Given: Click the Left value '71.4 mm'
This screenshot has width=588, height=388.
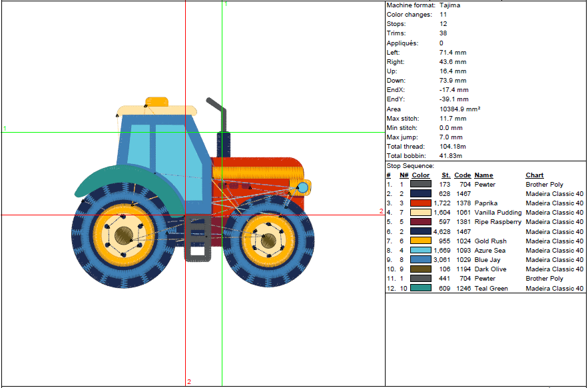Looking at the screenshot, I should click(453, 52).
